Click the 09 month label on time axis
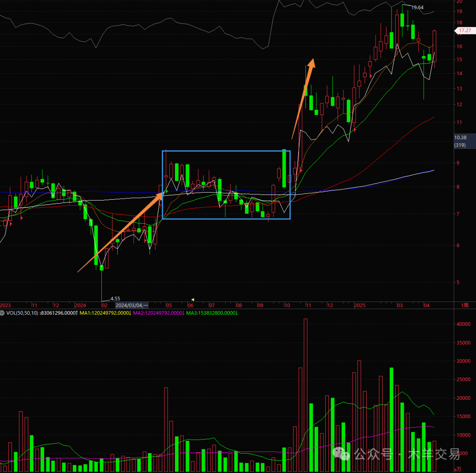The width and height of the screenshot is (476, 473). pyautogui.click(x=260, y=305)
